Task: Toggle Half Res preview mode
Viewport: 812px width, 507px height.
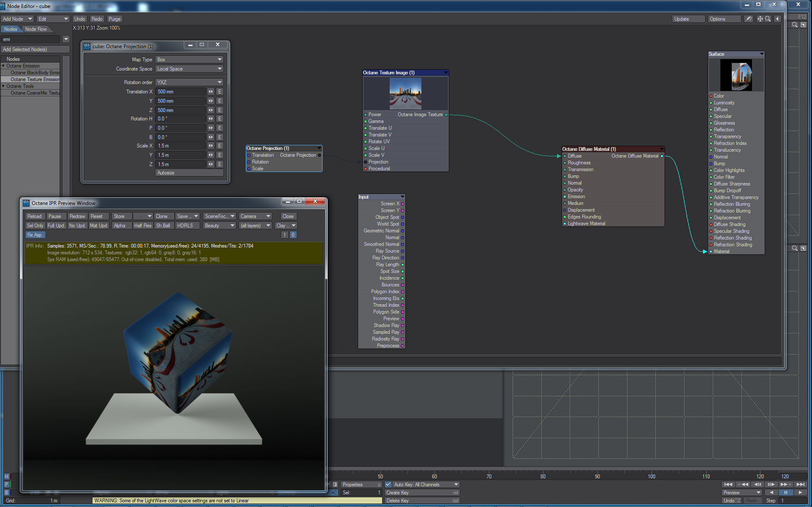Action: [x=142, y=226]
